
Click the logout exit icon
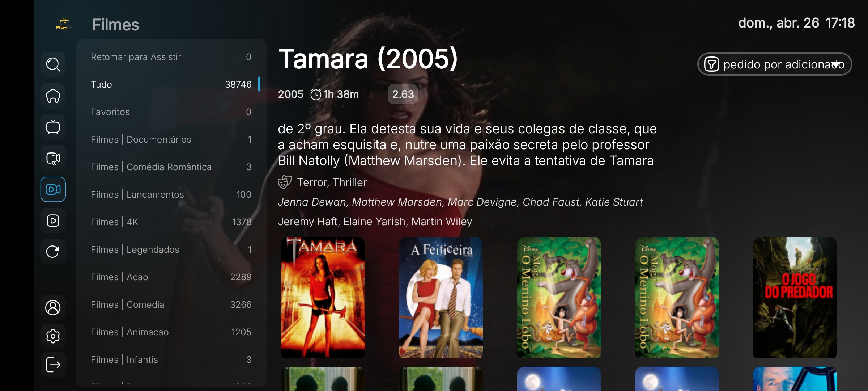click(53, 365)
